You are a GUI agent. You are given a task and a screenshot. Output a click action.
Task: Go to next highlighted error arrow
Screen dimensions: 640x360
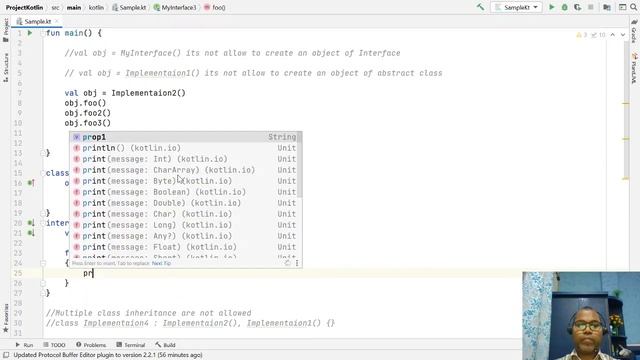pyautogui.click(x=623, y=35)
